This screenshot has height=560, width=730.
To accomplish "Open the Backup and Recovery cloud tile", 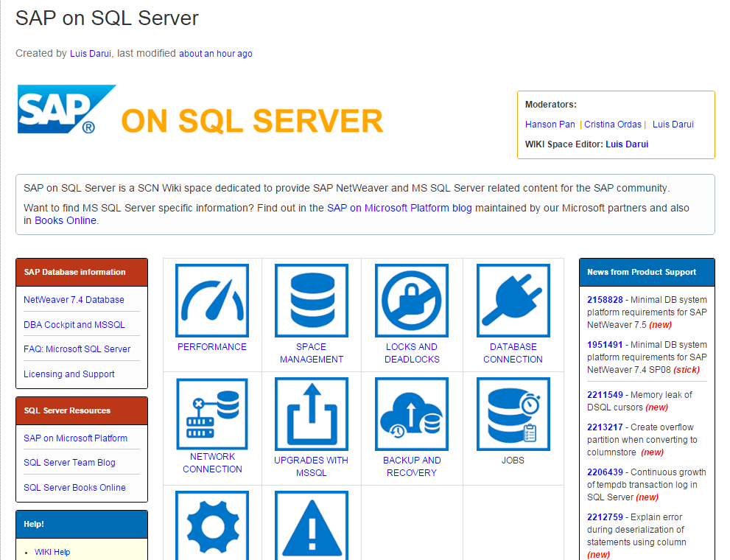I will pyautogui.click(x=411, y=413).
